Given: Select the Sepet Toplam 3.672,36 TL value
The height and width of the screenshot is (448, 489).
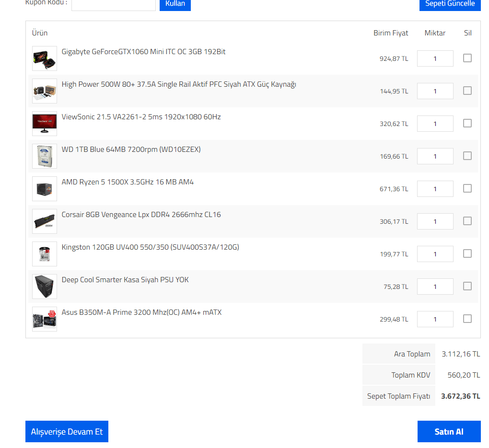Looking at the screenshot, I should 460,396.
